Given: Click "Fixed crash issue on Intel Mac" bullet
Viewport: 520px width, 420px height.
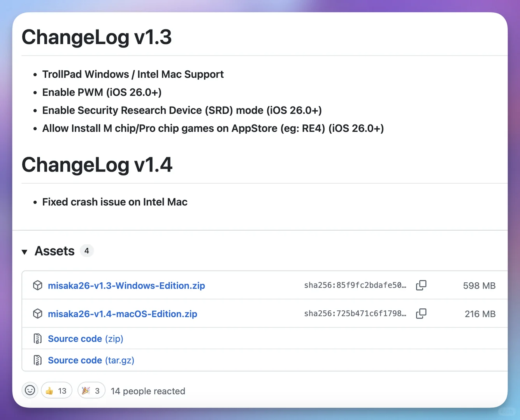Looking at the screenshot, I should [x=115, y=202].
